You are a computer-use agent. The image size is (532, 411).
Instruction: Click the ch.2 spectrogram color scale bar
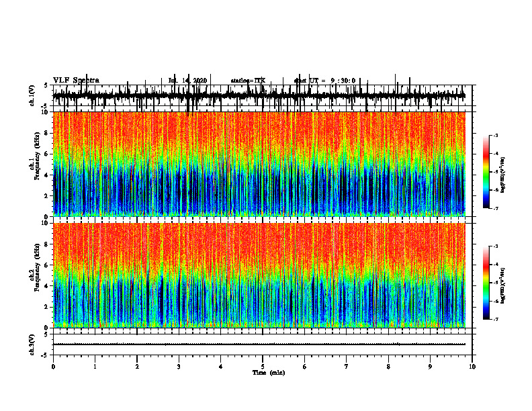(x=486, y=283)
